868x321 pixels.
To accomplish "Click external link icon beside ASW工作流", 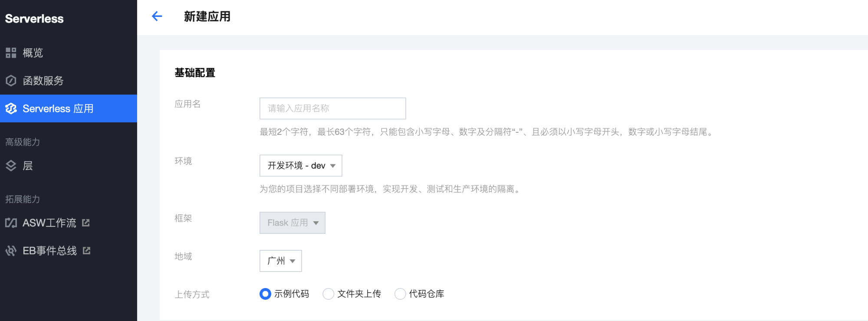I will 86,223.
